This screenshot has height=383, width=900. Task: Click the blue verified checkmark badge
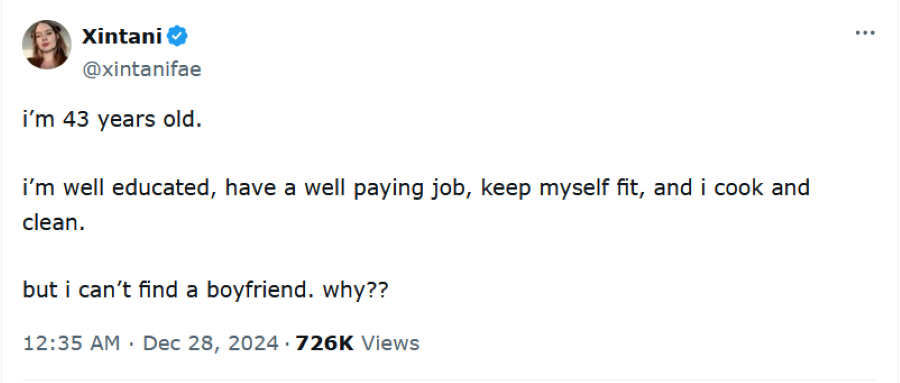click(x=177, y=36)
